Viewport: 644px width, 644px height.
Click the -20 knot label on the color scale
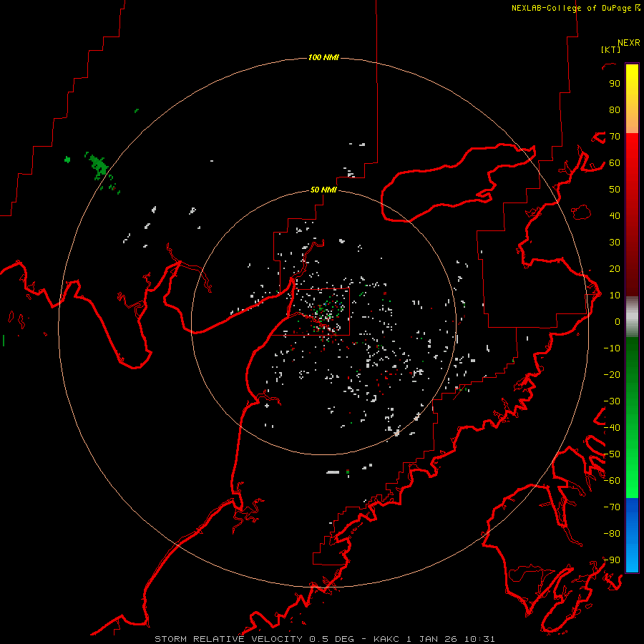pos(612,374)
